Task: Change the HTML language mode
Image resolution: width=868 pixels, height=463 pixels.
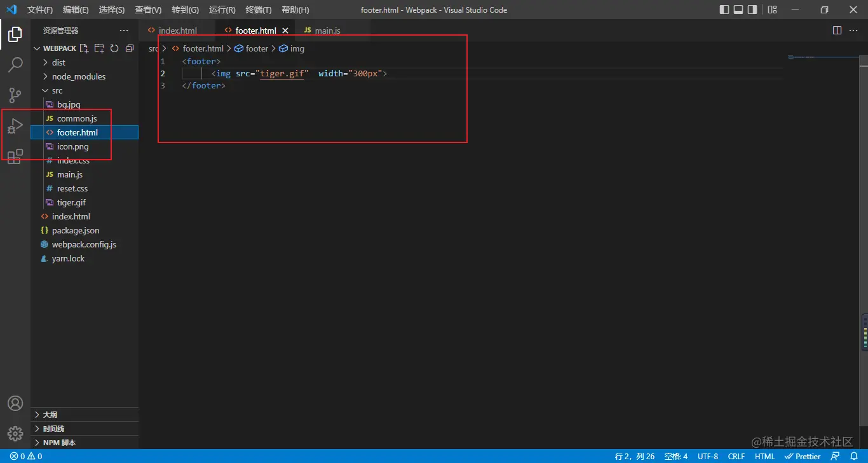Action: point(764,456)
